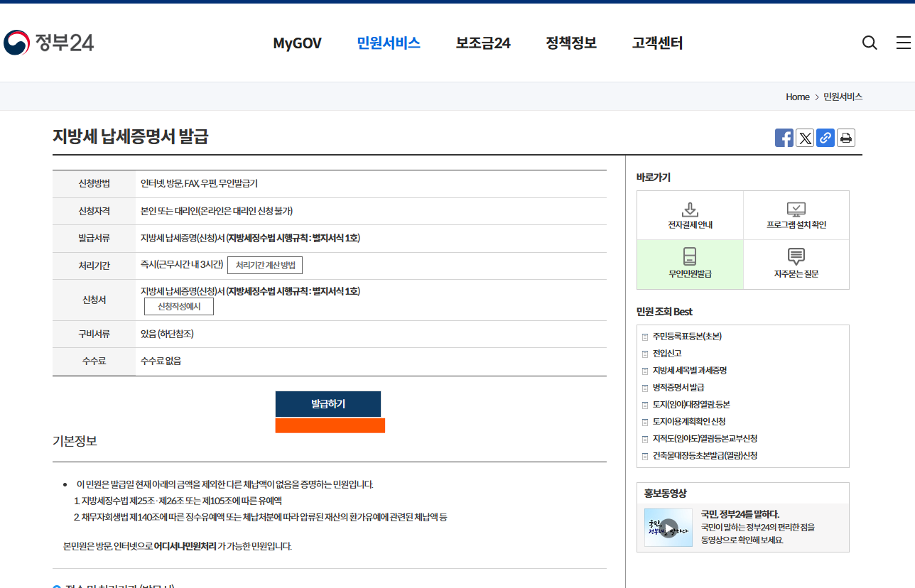Click Home in the breadcrumb
Image resolution: width=915 pixels, height=588 pixels.
click(x=797, y=97)
